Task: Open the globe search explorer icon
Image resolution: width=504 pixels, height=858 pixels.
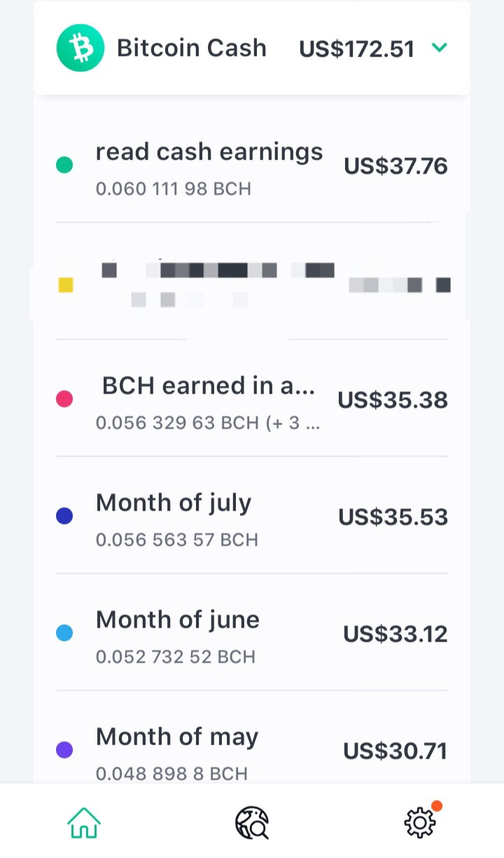Action: tap(252, 822)
